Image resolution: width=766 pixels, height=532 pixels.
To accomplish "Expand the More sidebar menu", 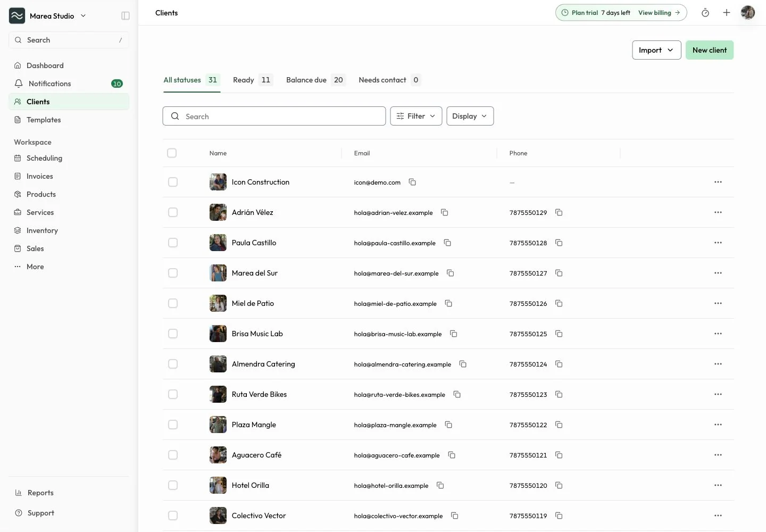I will (x=69, y=267).
